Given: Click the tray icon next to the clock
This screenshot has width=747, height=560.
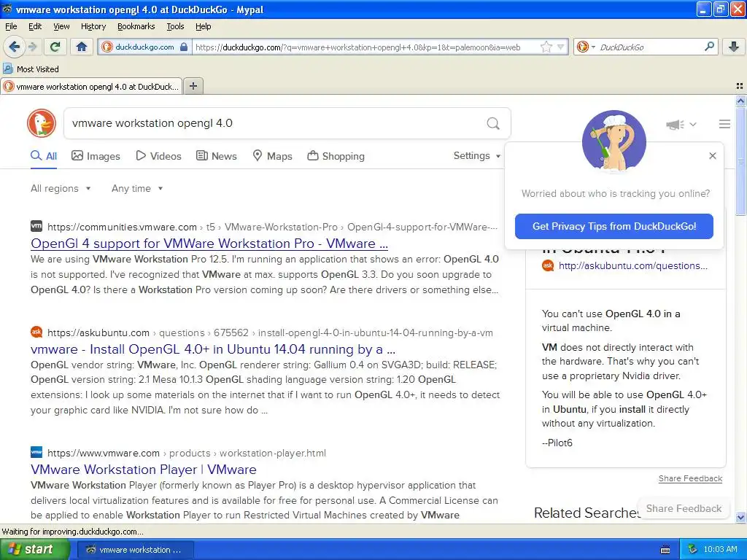Looking at the screenshot, I should tap(693, 549).
